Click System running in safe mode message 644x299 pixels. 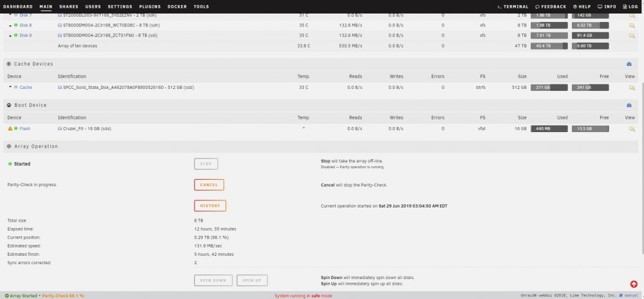(303, 296)
